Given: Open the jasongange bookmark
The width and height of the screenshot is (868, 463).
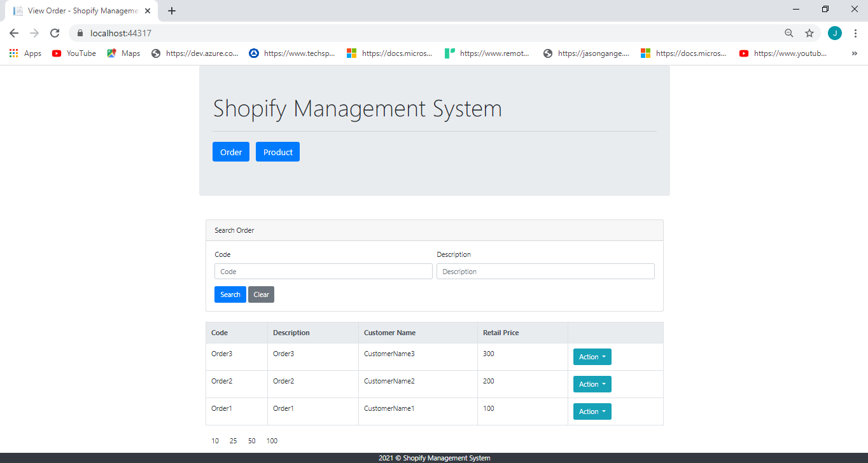Looking at the screenshot, I should [x=587, y=53].
